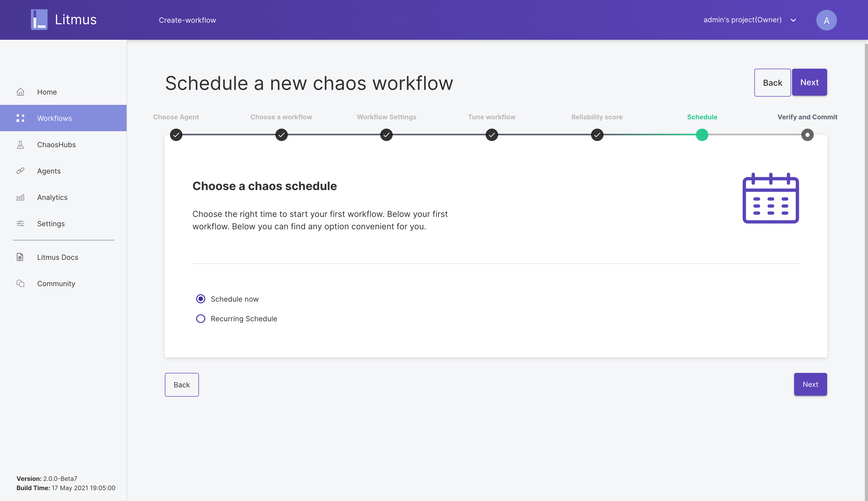Click the Settings sliders icon
This screenshot has height=501, width=868.
[21, 224]
